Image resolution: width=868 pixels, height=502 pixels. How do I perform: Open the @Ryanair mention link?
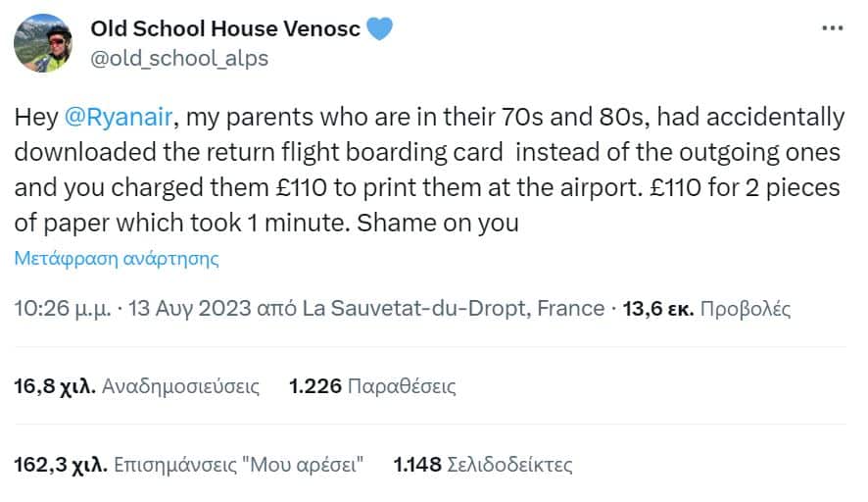click(119, 118)
